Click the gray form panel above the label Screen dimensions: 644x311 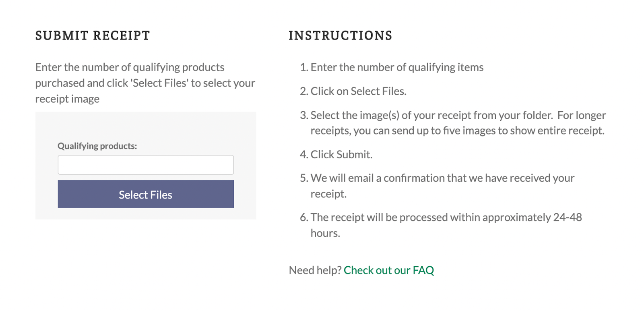[145, 126]
